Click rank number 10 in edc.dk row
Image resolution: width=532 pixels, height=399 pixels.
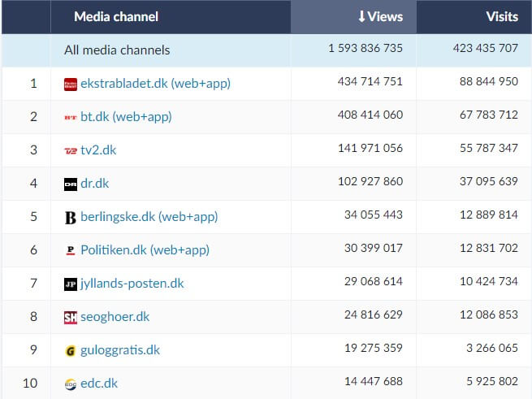pos(30,383)
